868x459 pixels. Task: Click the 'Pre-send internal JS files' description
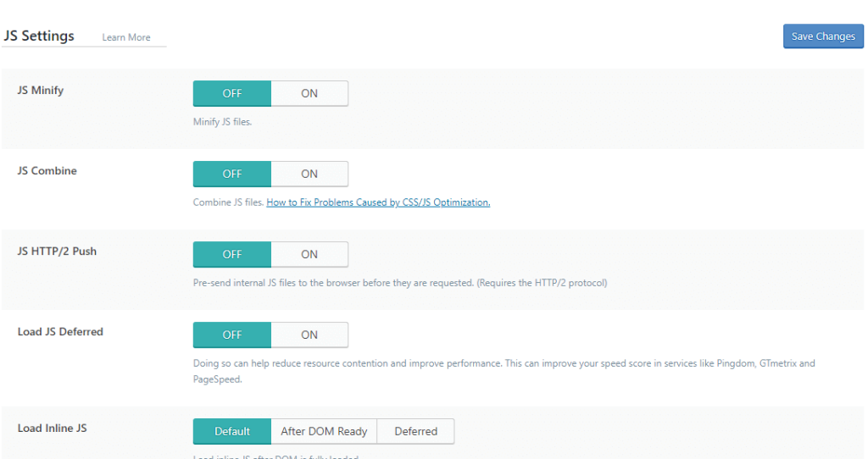point(400,283)
